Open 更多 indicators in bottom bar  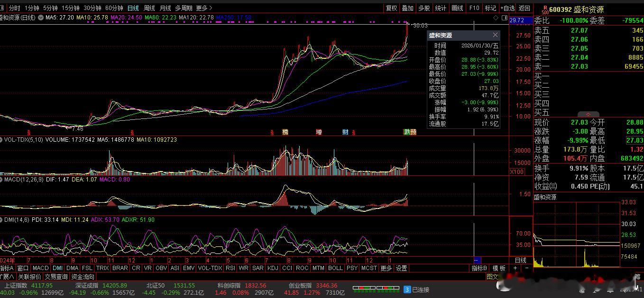pos(386,268)
